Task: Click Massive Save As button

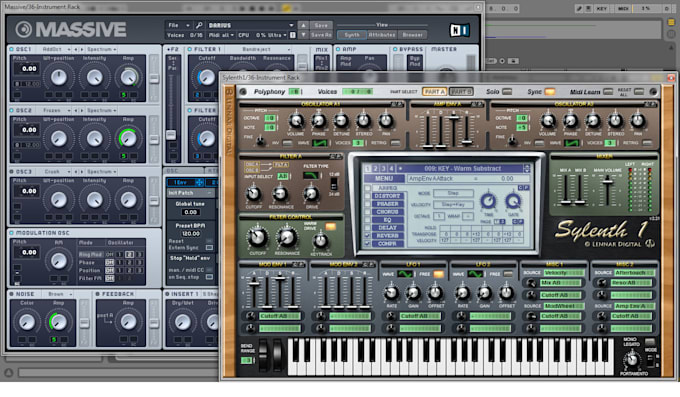Action: [321, 35]
